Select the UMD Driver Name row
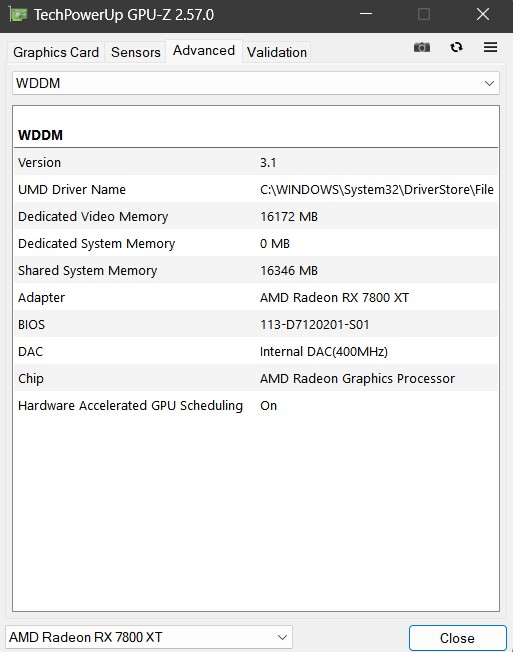 tap(256, 190)
